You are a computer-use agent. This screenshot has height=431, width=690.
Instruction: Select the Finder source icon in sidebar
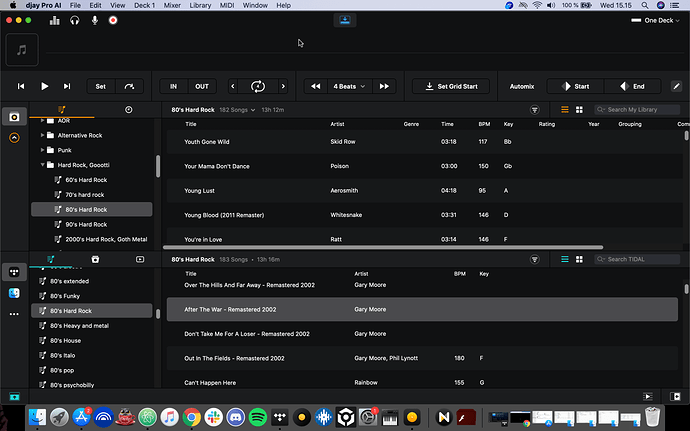pos(14,293)
